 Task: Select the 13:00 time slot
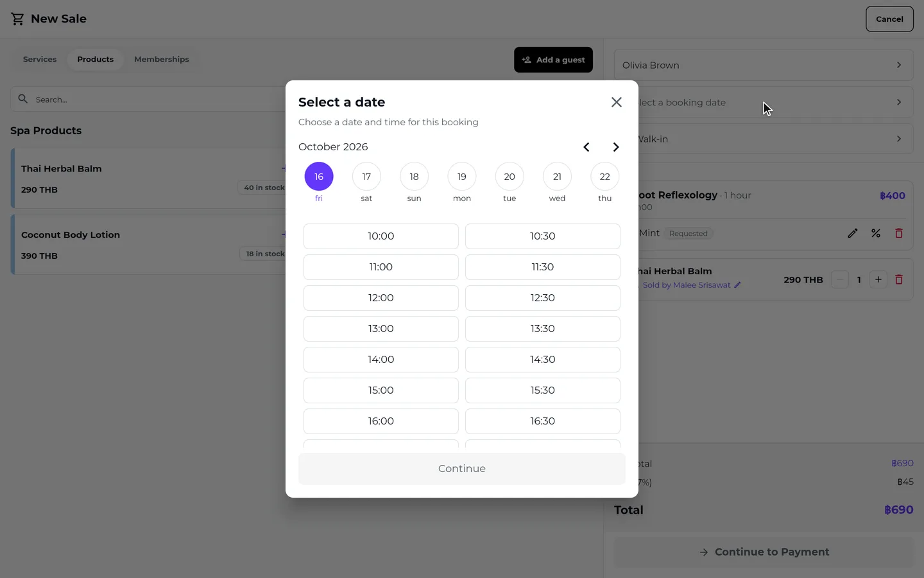click(x=381, y=329)
